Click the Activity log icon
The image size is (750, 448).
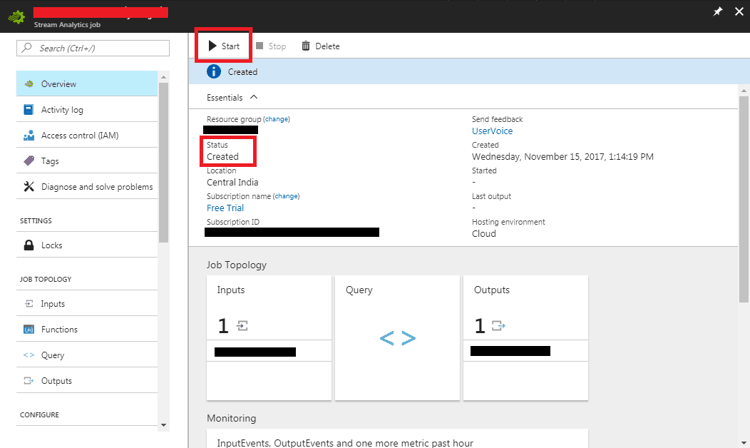tap(29, 109)
